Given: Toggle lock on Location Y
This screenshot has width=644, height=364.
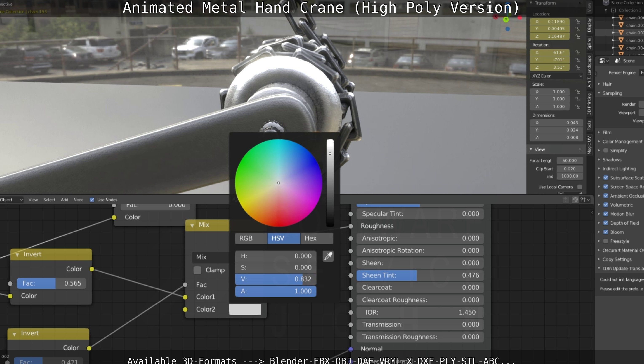Looking at the screenshot, I should [x=578, y=29].
